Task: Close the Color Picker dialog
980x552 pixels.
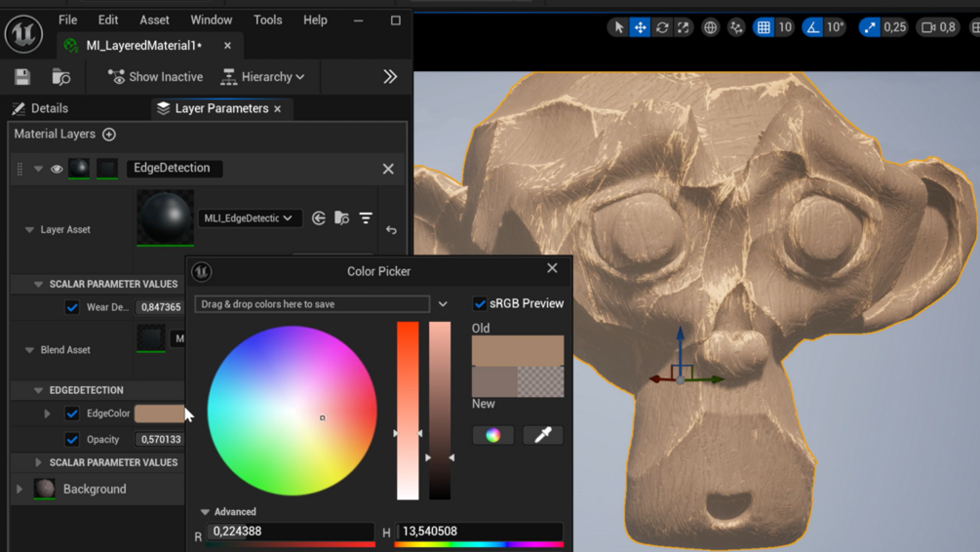Action: coord(552,268)
